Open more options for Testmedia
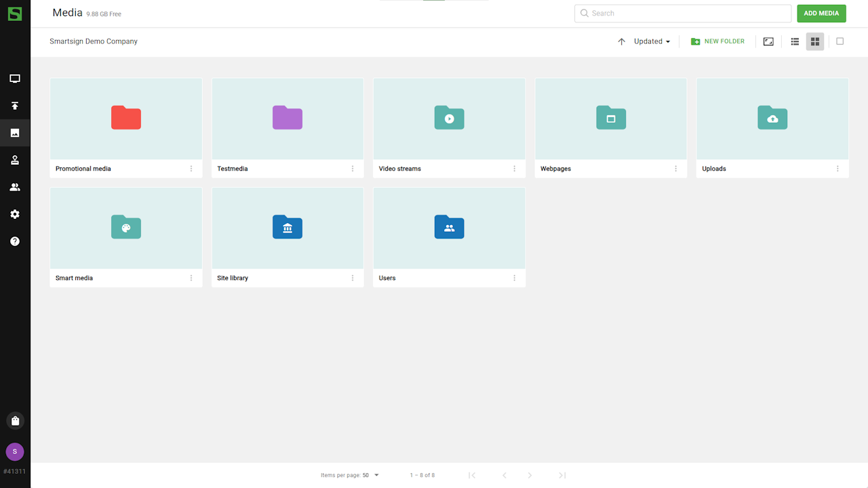The image size is (868, 488). coord(353,169)
